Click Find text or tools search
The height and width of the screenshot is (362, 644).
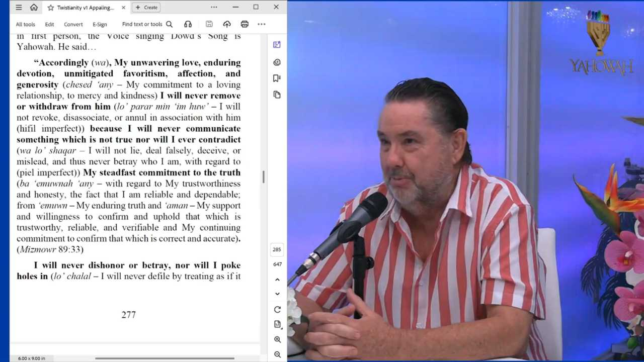pyautogui.click(x=147, y=24)
